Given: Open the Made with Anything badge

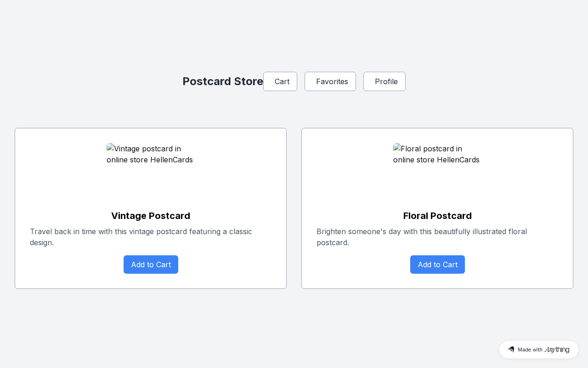Looking at the screenshot, I should [539, 350].
